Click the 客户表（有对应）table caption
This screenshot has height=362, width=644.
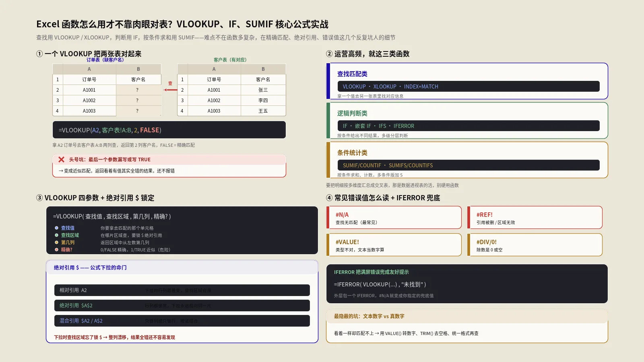(x=230, y=60)
